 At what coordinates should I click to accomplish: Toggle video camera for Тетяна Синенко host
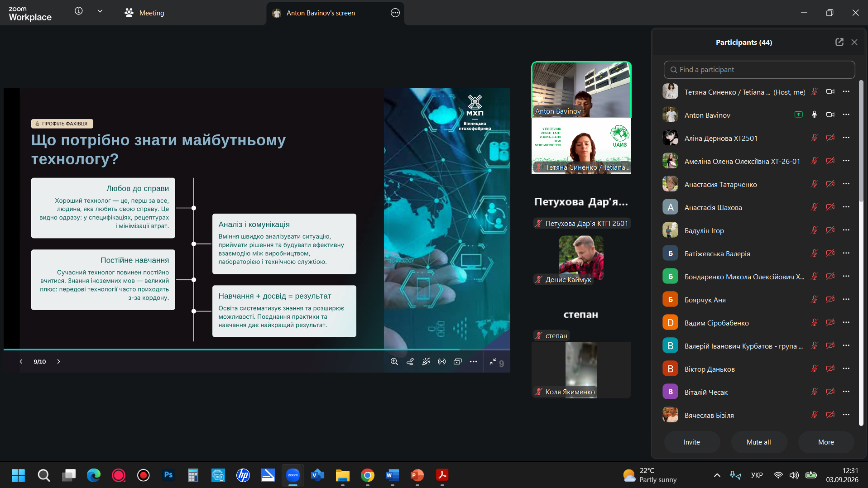(x=830, y=92)
